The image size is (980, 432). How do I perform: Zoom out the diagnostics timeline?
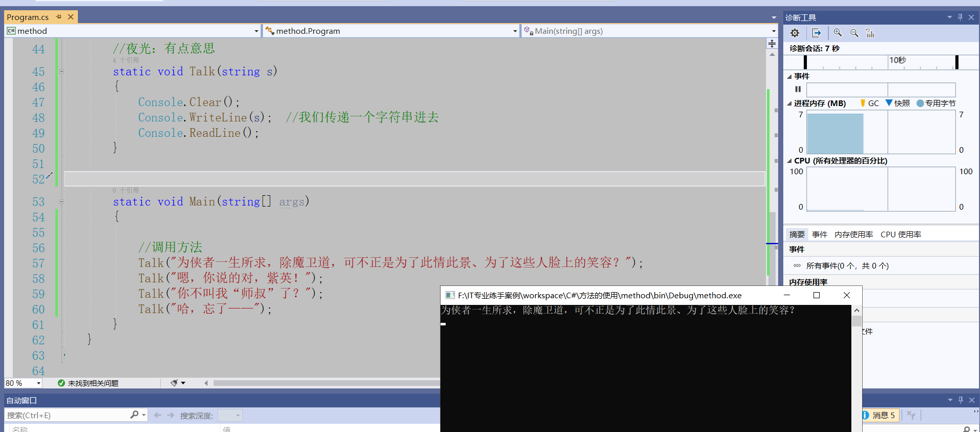pos(854,33)
